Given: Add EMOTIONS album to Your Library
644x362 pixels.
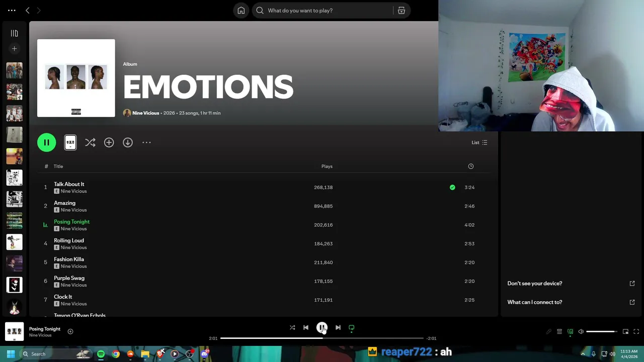Looking at the screenshot, I should click(109, 143).
